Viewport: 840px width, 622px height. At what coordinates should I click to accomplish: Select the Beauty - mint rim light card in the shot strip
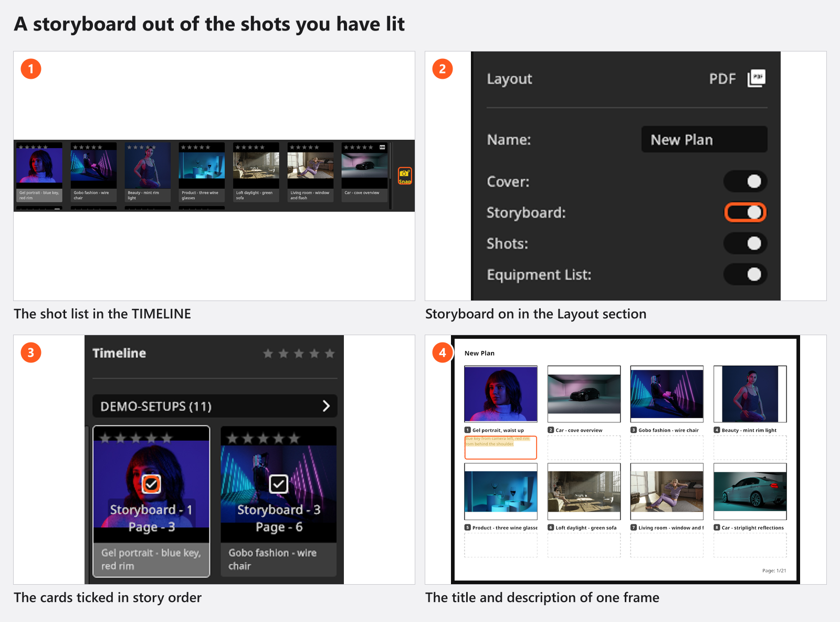(x=148, y=172)
